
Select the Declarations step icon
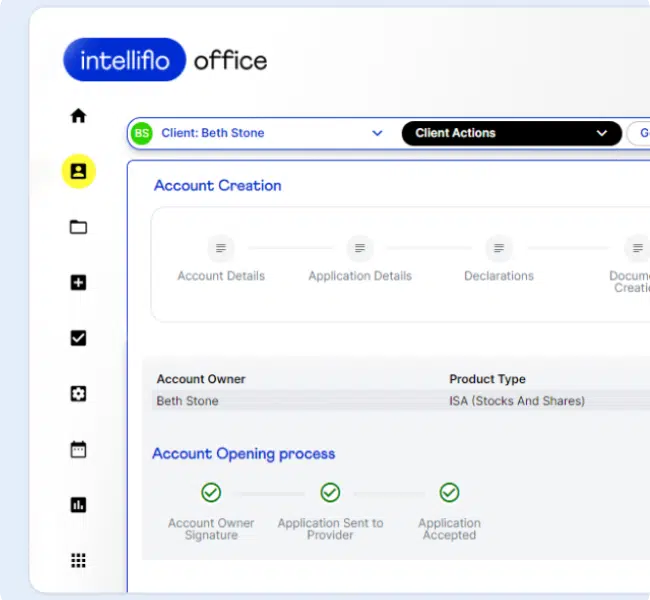click(499, 248)
